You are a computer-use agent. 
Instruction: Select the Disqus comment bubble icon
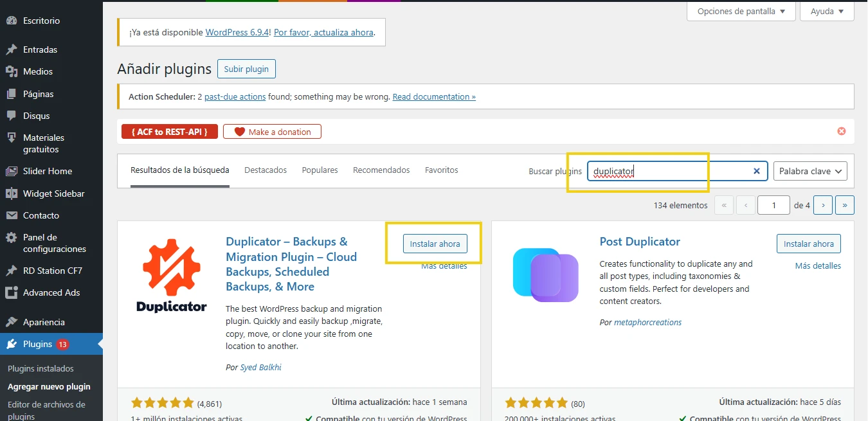pyautogui.click(x=12, y=116)
